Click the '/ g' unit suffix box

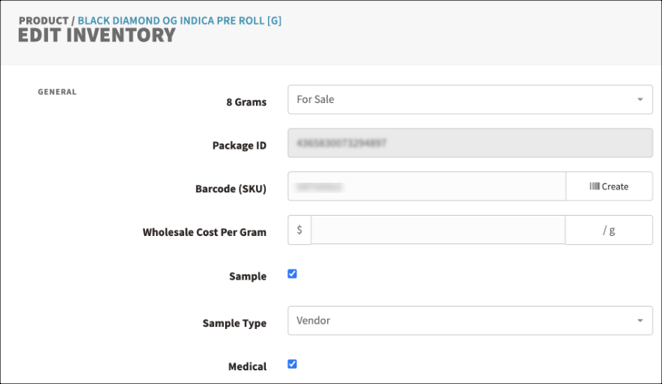pyautogui.click(x=609, y=230)
